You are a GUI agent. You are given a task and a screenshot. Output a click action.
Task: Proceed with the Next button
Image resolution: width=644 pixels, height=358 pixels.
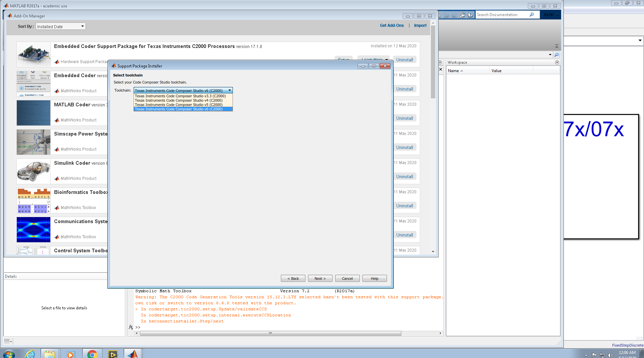(320, 278)
